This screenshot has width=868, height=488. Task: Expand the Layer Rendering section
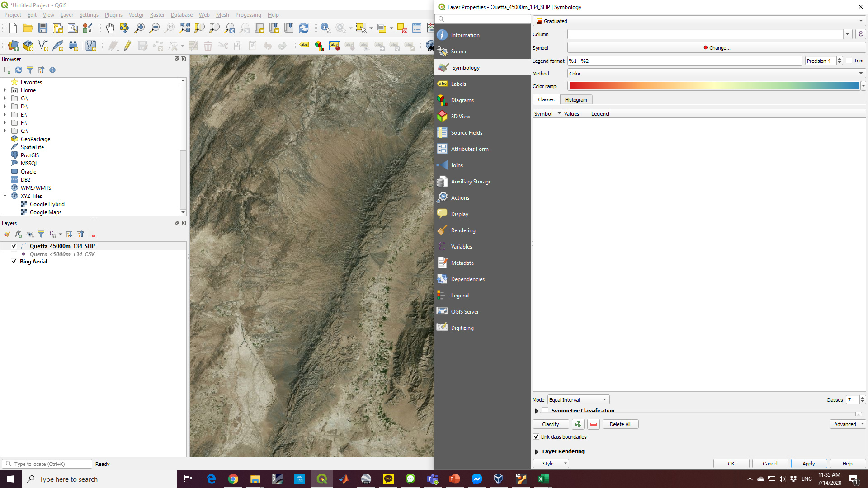537,451
